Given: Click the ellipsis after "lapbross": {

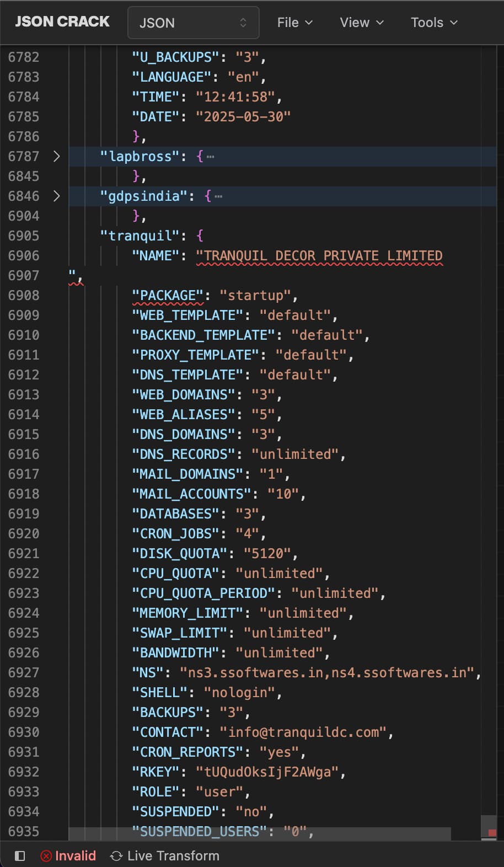Looking at the screenshot, I should (x=210, y=157).
